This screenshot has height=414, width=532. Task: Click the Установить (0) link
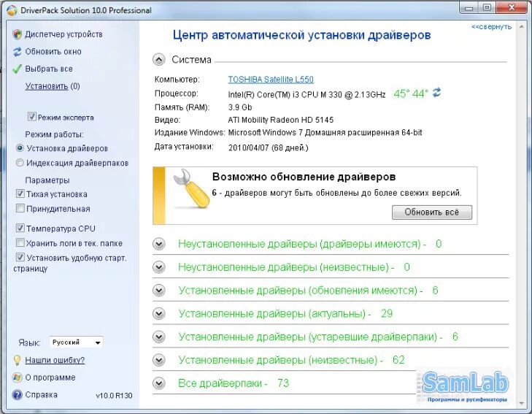[53, 86]
